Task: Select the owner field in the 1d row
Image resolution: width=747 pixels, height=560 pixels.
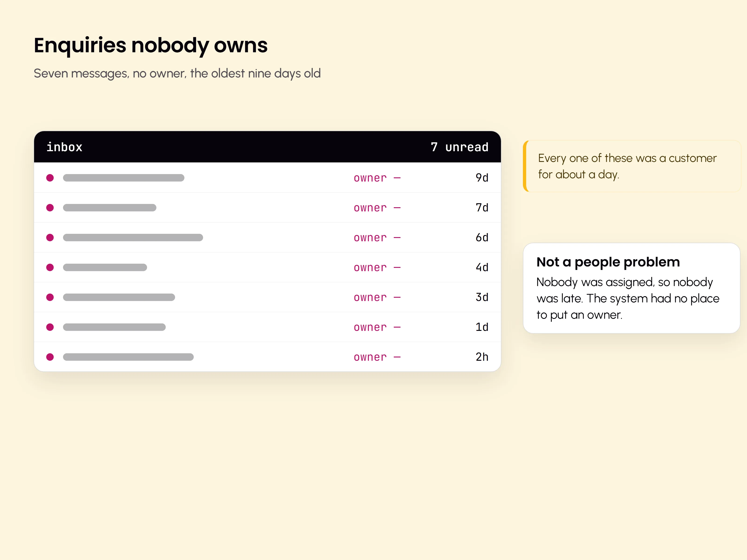Action: [x=377, y=327]
